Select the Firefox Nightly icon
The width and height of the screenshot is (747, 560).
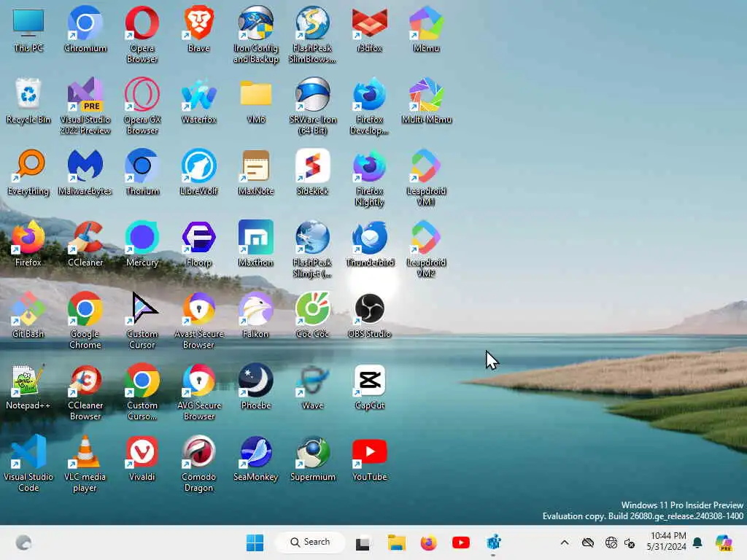pyautogui.click(x=369, y=178)
